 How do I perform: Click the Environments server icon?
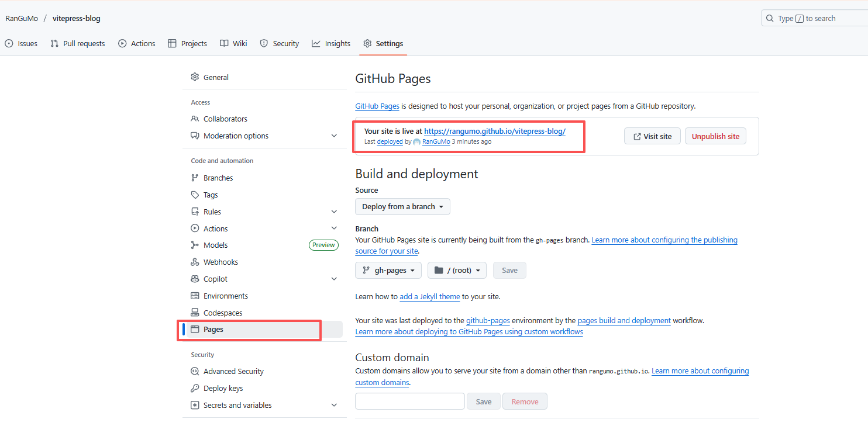coord(195,296)
